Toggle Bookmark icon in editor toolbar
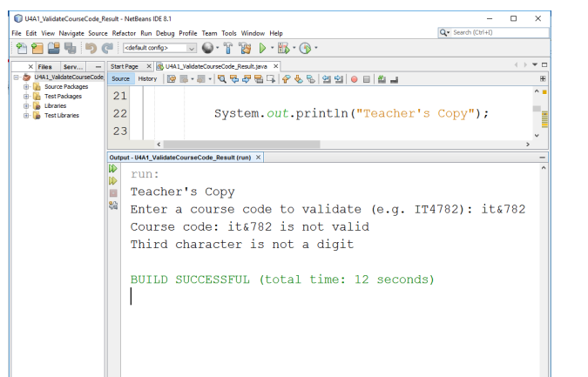 click(x=311, y=79)
